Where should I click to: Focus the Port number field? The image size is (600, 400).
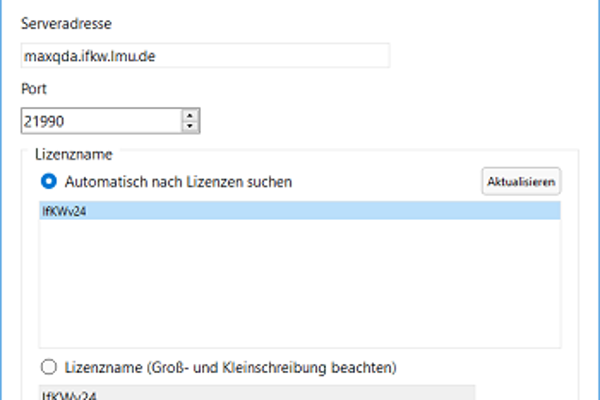point(100,121)
